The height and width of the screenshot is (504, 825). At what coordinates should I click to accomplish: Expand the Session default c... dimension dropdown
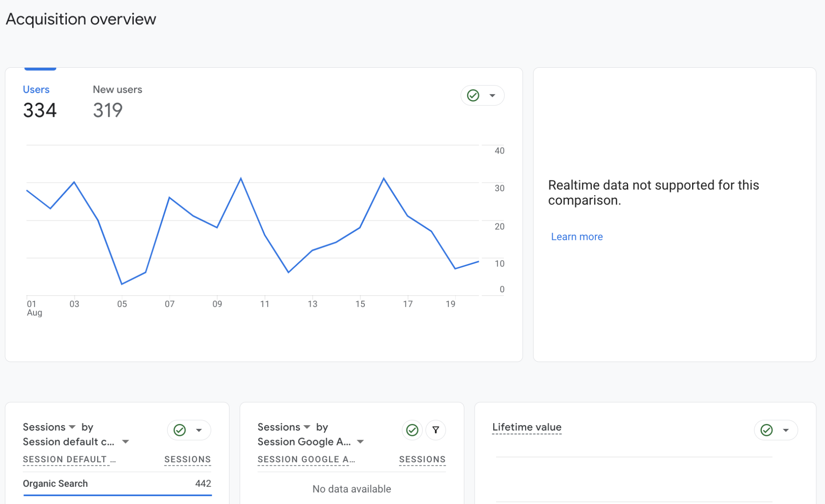[x=125, y=442]
